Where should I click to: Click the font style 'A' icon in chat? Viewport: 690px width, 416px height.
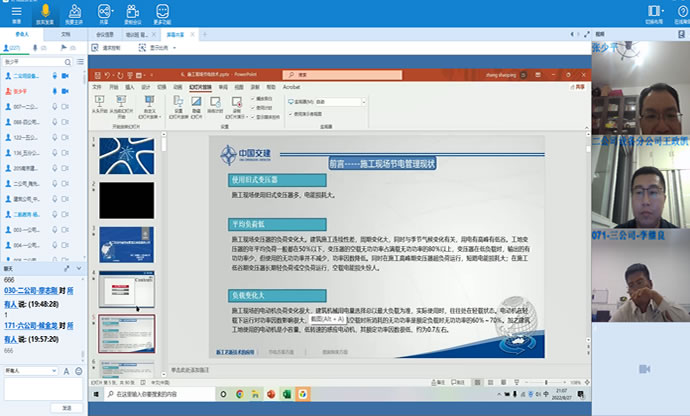pos(64,370)
